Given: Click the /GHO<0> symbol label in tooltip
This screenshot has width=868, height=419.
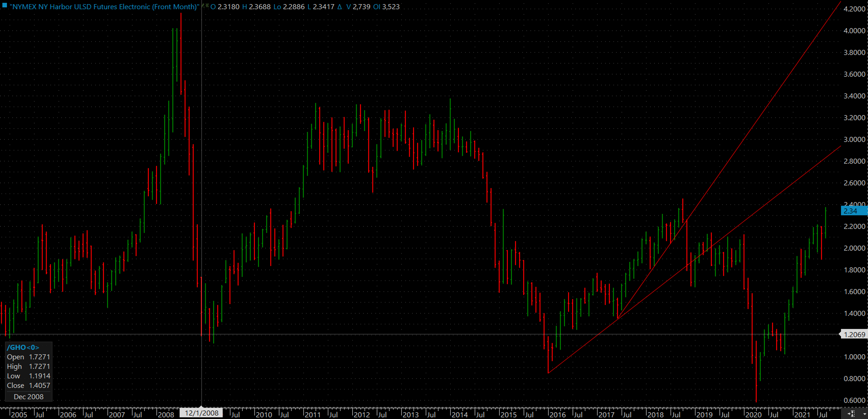Looking at the screenshot, I should pyautogui.click(x=23, y=347).
